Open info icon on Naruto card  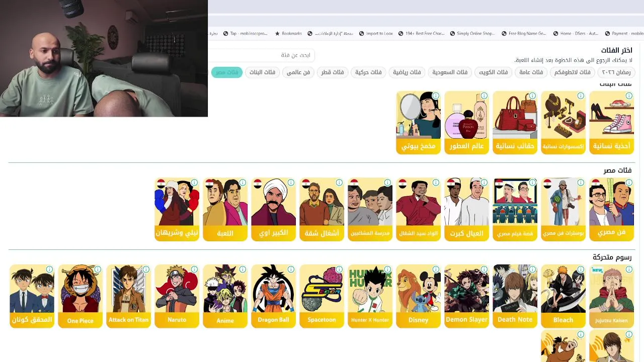(x=194, y=269)
